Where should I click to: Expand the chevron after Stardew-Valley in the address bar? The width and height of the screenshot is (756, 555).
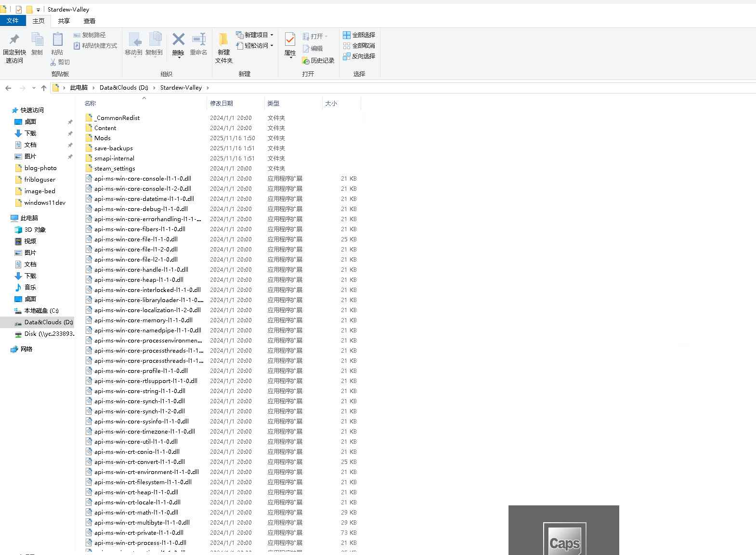click(208, 88)
